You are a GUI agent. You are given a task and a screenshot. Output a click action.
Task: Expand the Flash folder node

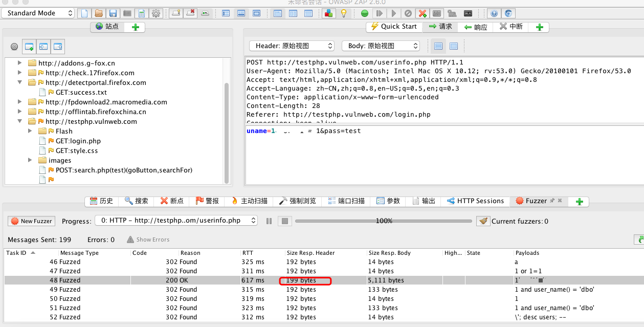30,131
